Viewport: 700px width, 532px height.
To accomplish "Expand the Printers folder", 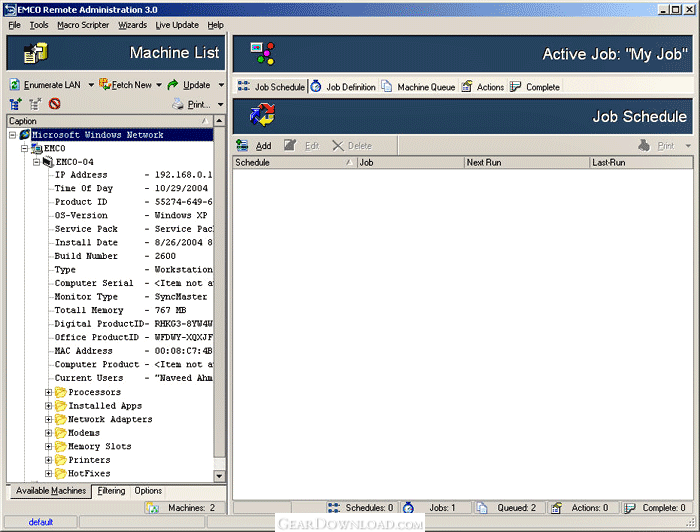I will point(49,460).
